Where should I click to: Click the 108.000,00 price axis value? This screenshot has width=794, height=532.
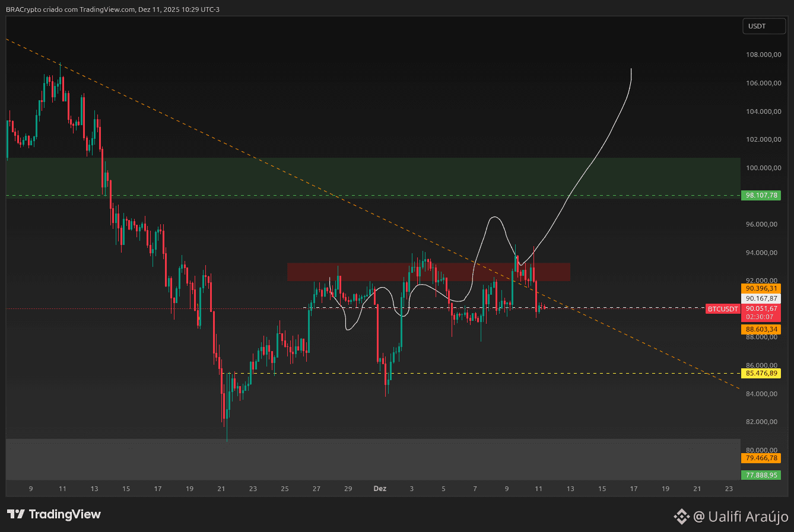point(763,55)
